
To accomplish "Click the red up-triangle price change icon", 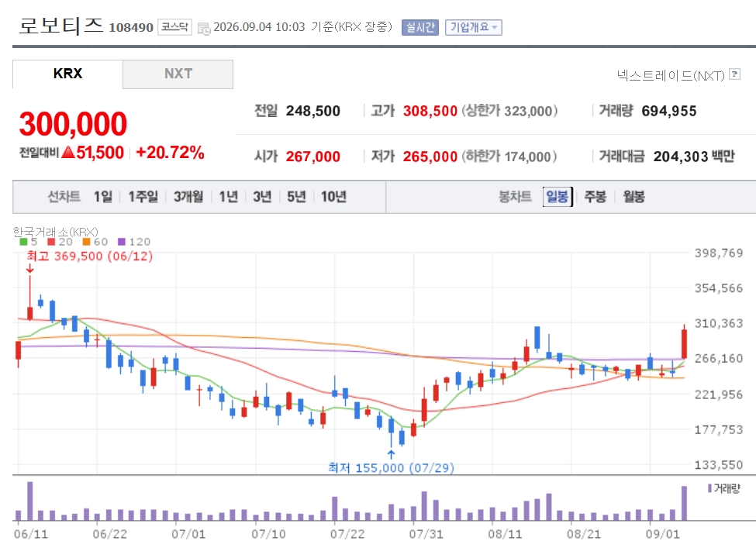I will [x=68, y=152].
